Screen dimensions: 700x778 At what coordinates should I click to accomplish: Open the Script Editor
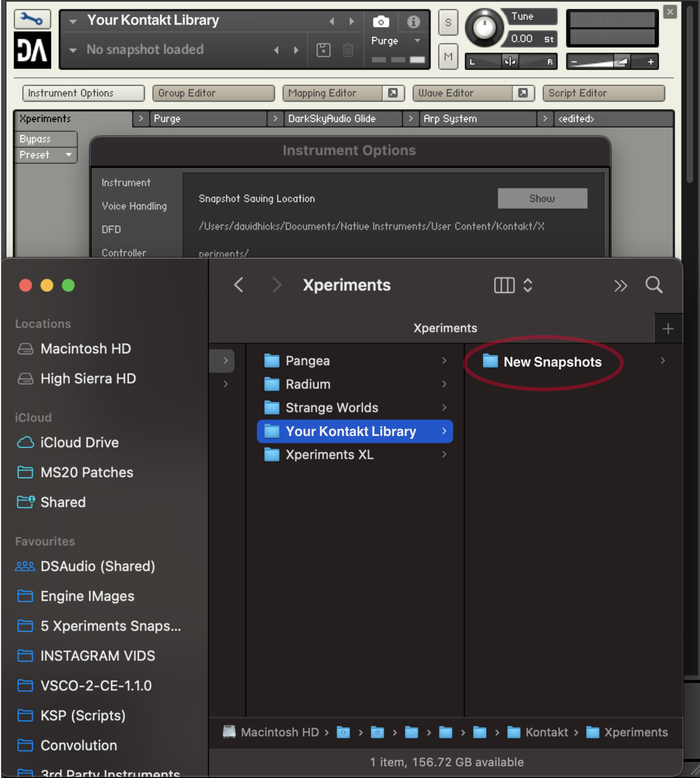[603, 93]
